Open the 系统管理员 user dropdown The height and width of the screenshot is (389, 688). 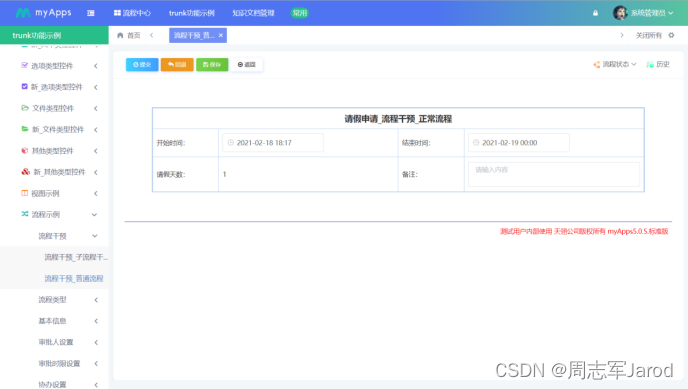coord(652,13)
